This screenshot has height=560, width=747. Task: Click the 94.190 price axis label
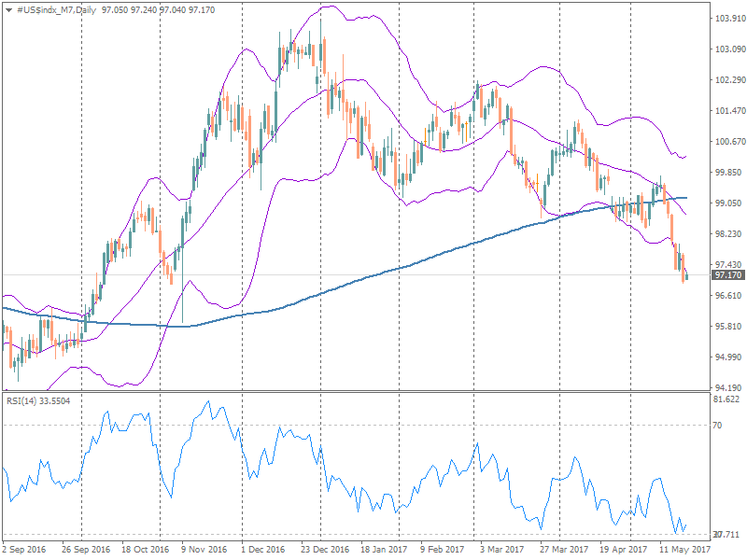[727, 387]
